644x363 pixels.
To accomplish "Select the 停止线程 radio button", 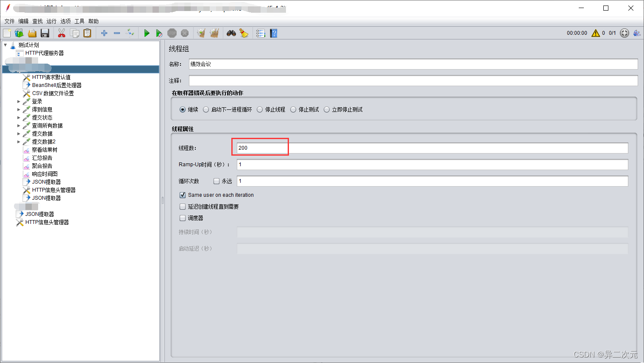I will click(260, 109).
